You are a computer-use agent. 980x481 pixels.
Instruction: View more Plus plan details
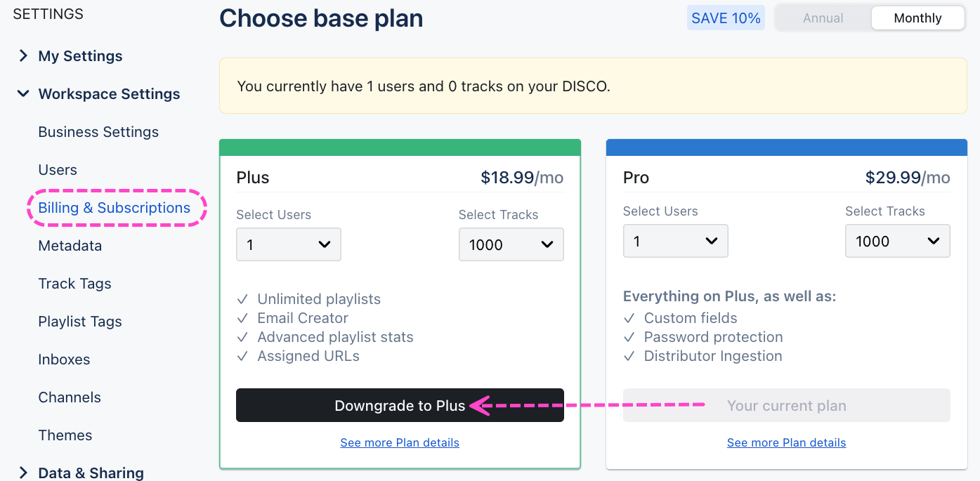pyautogui.click(x=400, y=442)
